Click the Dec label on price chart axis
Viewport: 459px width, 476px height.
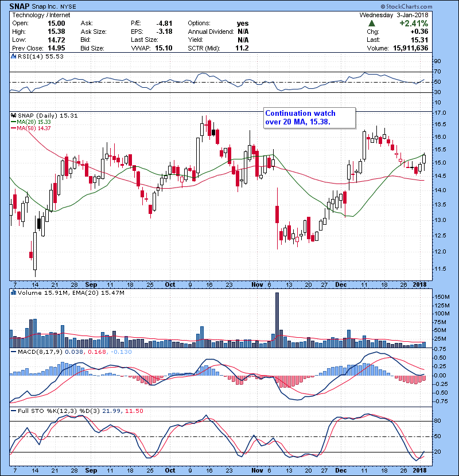[x=341, y=285]
